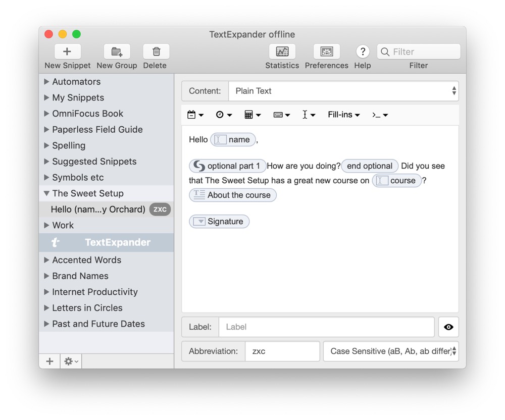Expand Past and Future Dates group
505x420 pixels.
46,324
